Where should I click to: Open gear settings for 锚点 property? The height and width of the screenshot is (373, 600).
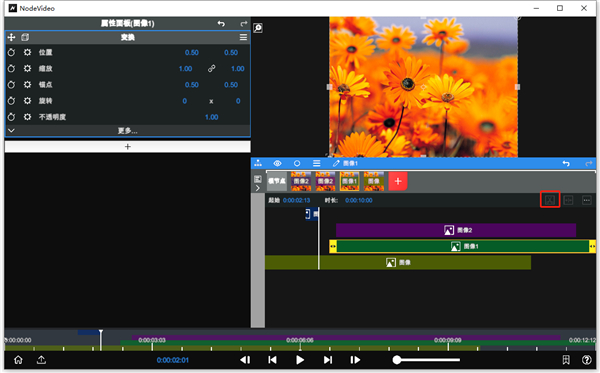27,85
